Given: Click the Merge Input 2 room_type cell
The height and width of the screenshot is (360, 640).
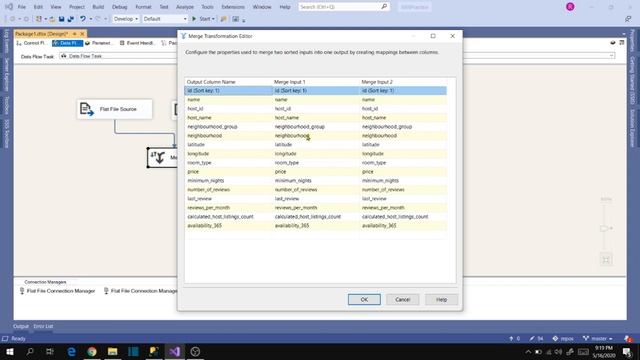Looking at the screenshot, I should [403, 162].
